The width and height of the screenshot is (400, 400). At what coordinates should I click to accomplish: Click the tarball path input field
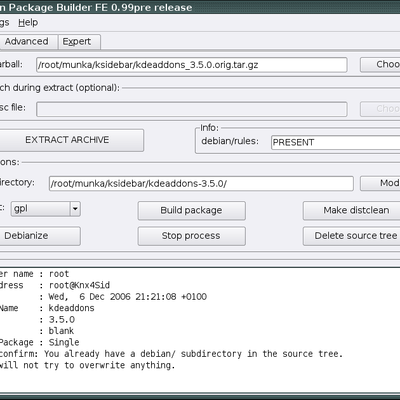coord(192,65)
